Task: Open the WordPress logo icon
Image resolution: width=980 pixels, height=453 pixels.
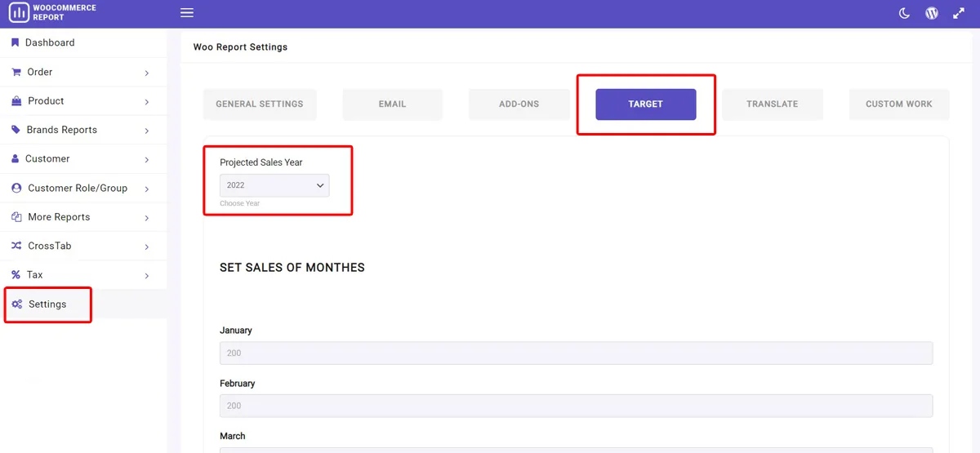Action: tap(932, 13)
